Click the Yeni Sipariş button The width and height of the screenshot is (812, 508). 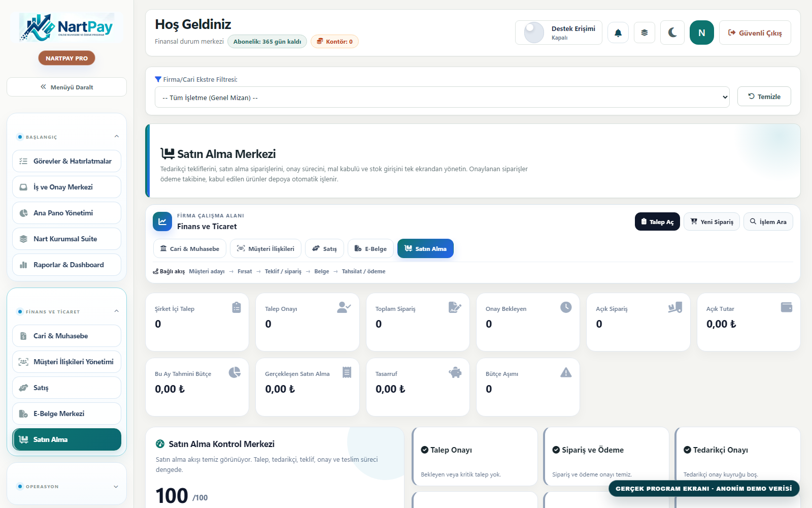point(712,221)
